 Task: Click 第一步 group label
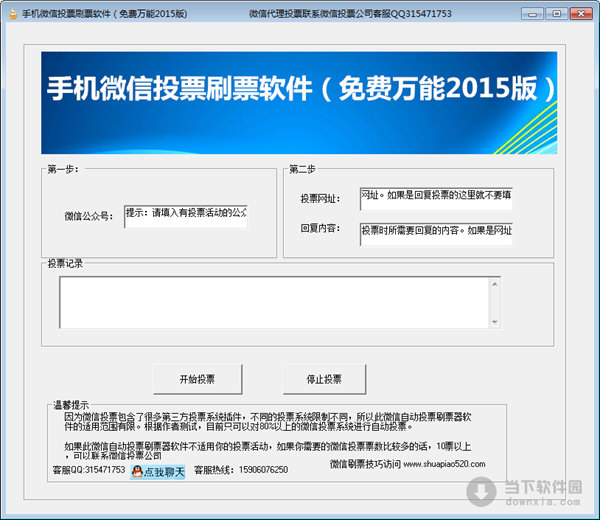[63, 169]
